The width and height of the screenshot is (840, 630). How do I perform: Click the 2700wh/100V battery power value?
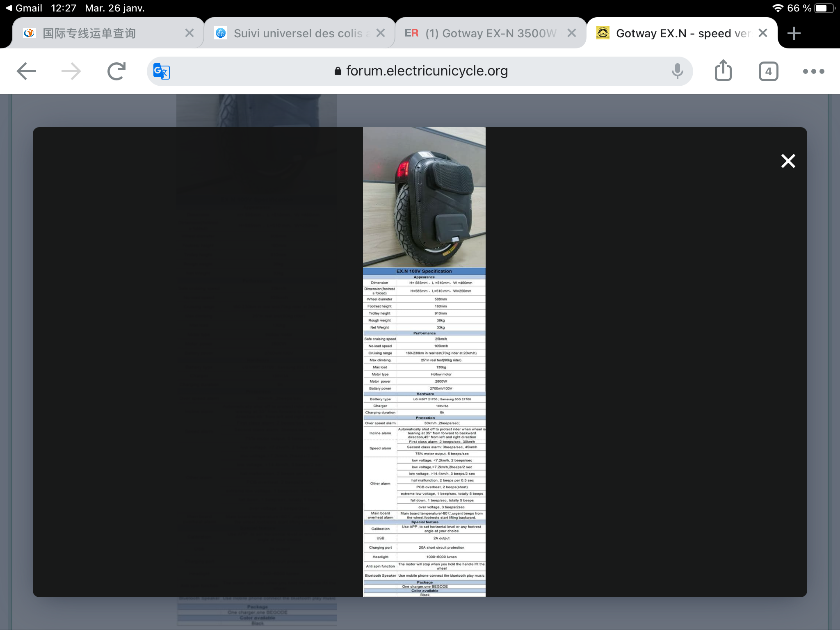tap(441, 388)
